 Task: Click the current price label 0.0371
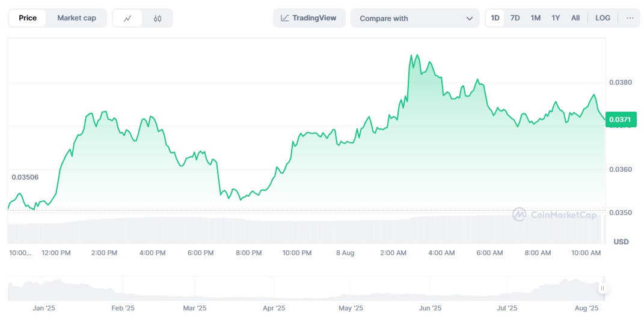[621, 119]
